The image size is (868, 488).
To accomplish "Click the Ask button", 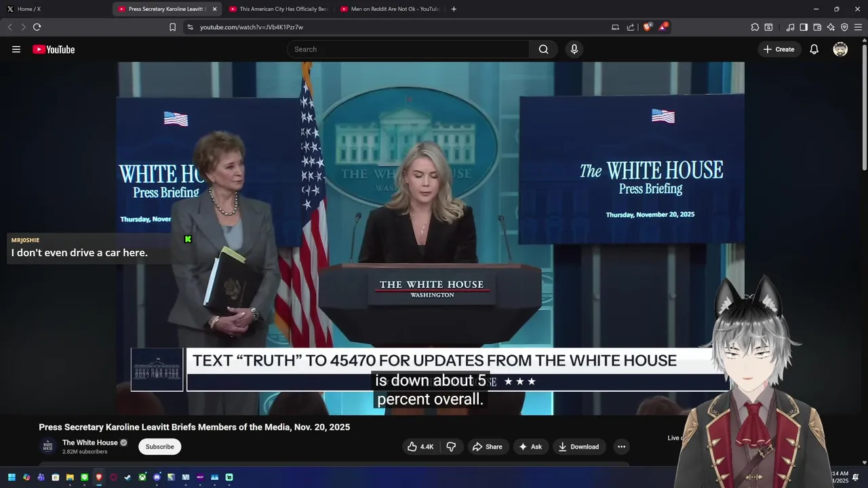I will (530, 447).
